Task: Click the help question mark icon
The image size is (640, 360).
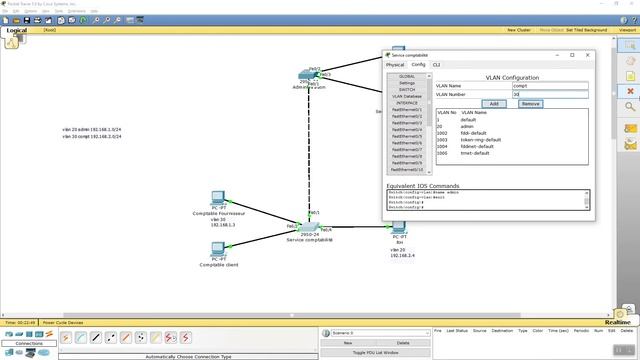Action: pos(634,20)
